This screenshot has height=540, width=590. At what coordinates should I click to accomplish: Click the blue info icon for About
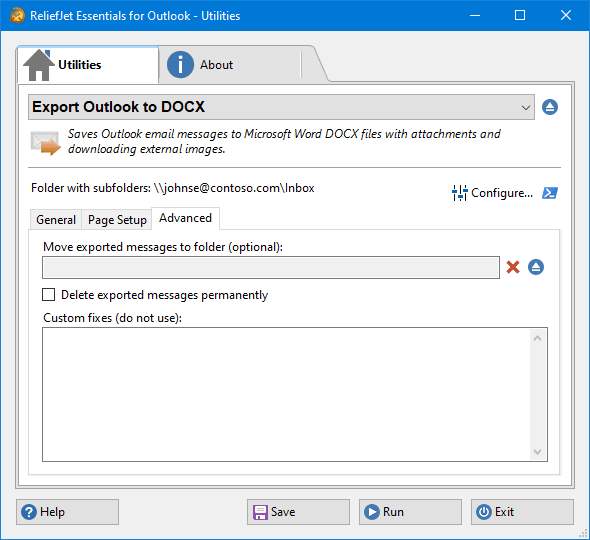180,65
